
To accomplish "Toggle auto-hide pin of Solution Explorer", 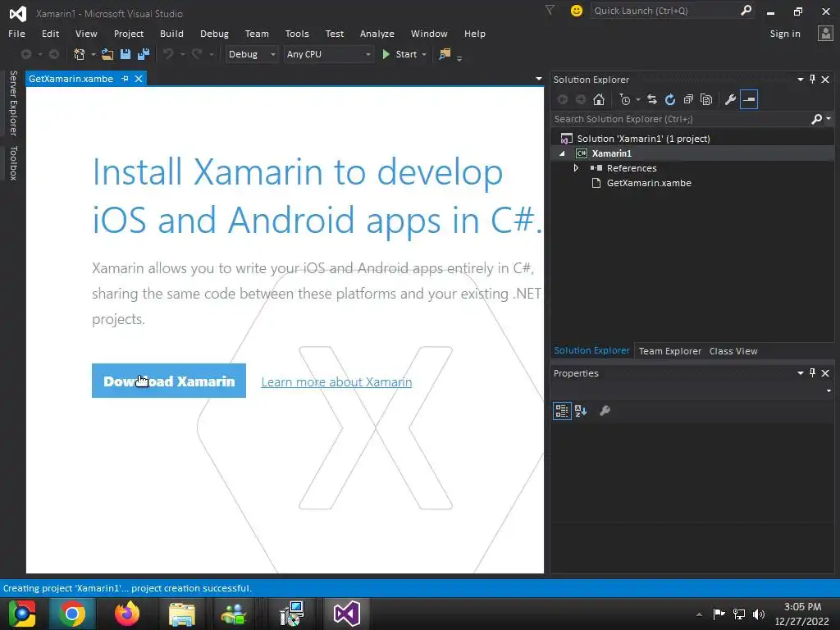I will click(x=813, y=80).
